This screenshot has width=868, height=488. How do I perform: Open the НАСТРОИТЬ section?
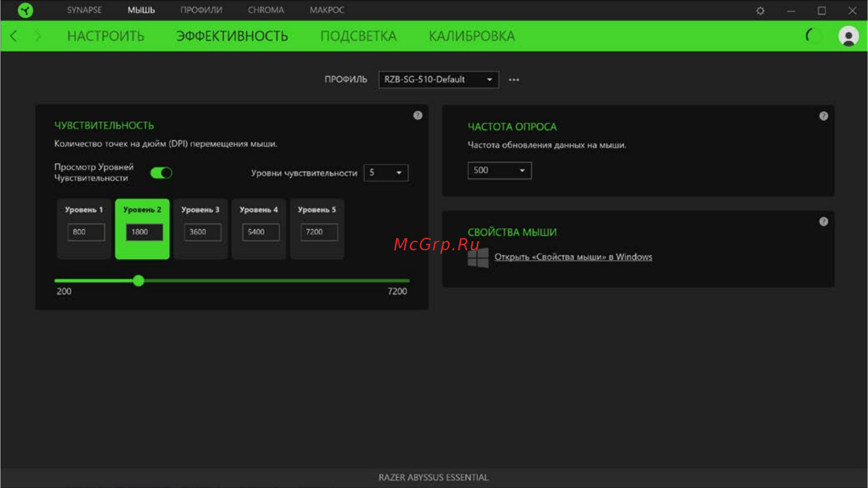click(106, 36)
